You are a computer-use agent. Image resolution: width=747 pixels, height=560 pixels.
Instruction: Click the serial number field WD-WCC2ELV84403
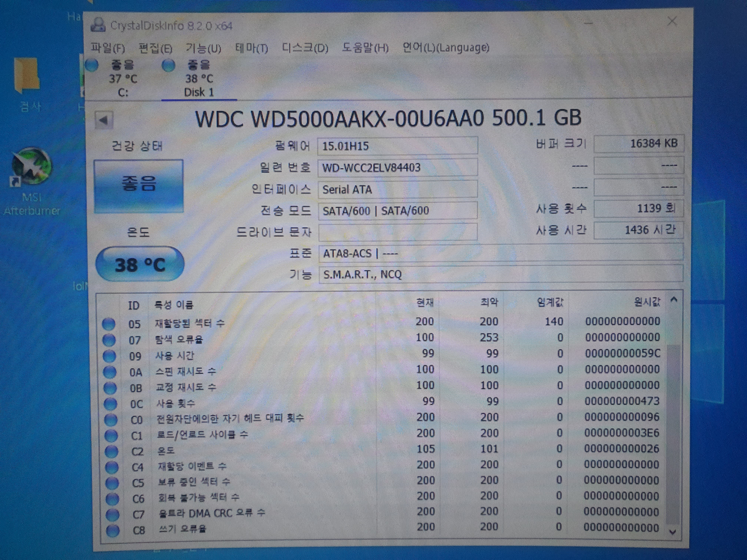pyautogui.click(x=397, y=168)
